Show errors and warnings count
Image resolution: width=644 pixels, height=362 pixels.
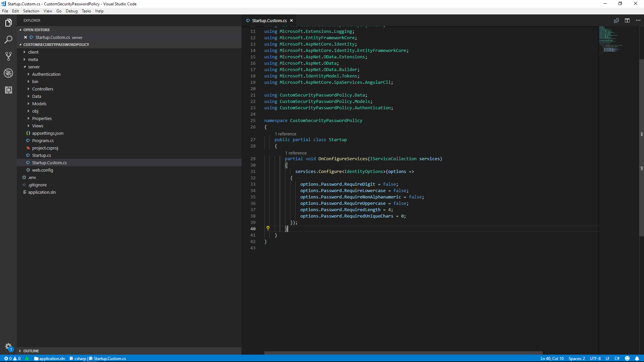coord(12,358)
